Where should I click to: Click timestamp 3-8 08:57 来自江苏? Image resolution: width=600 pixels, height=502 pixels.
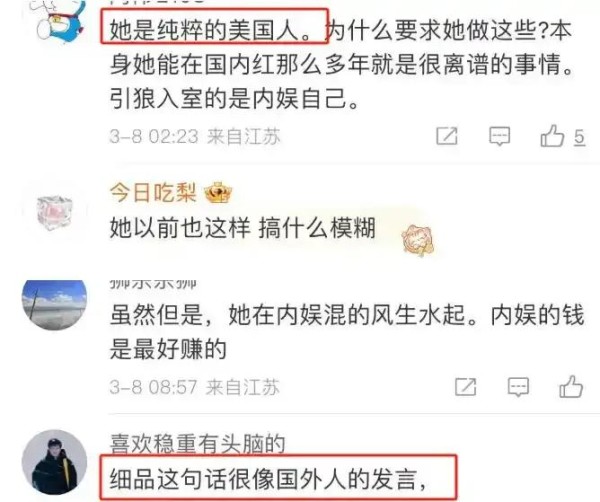[194, 387]
